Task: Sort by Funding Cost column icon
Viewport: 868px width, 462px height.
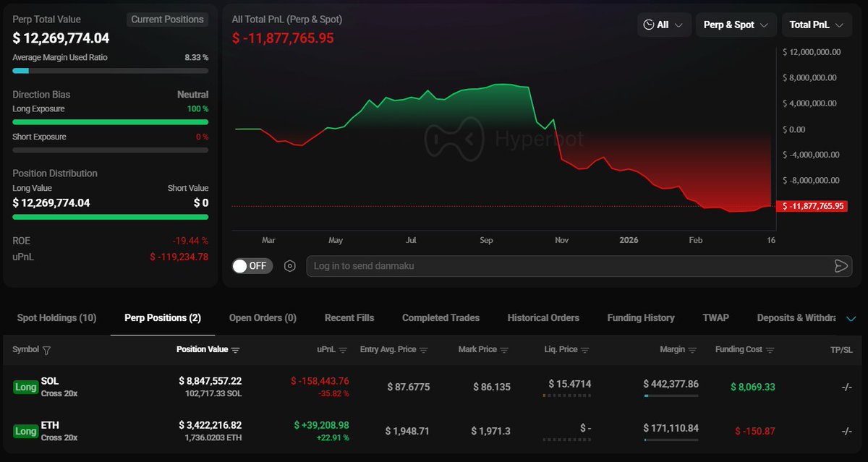Action: [x=770, y=350]
